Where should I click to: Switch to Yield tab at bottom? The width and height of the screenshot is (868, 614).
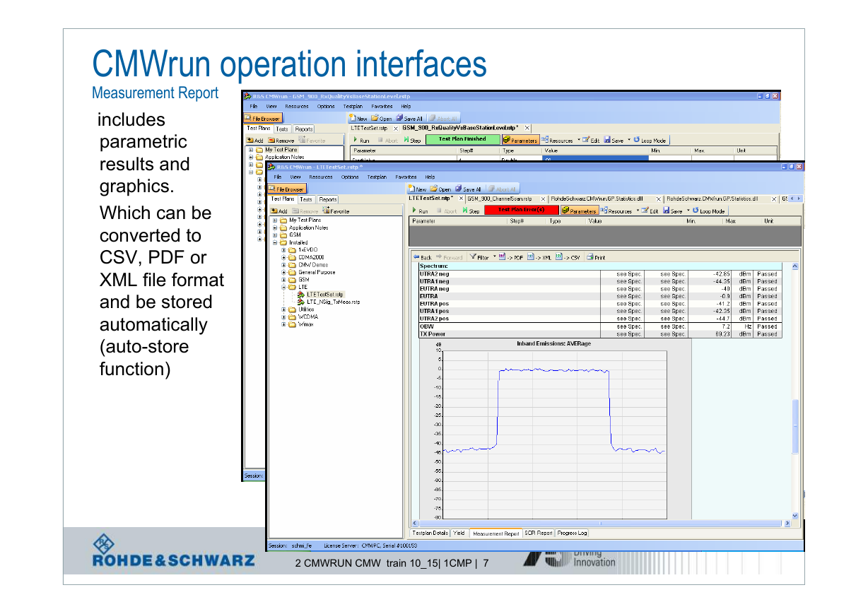459,533
